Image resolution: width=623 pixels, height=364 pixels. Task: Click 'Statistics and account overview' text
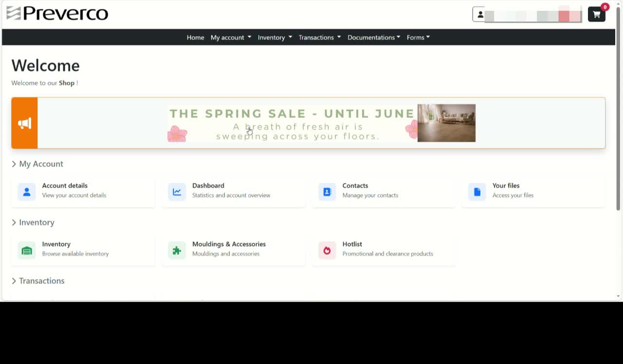click(231, 195)
